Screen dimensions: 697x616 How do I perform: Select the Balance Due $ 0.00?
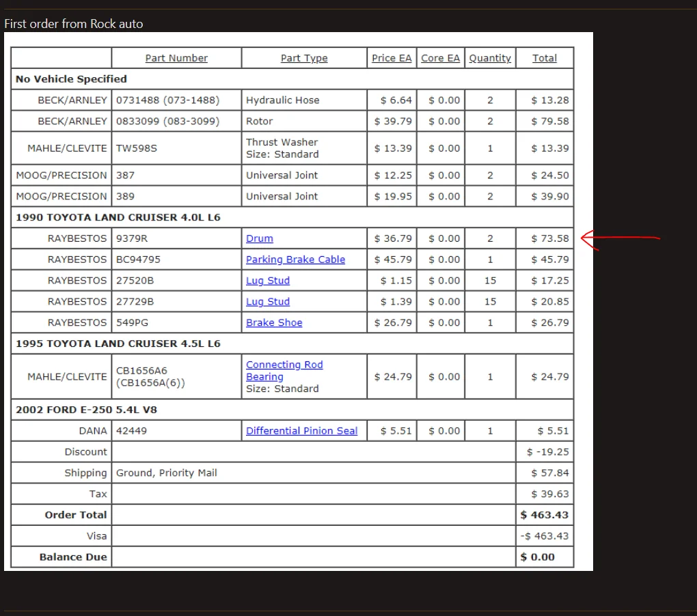point(537,557)
